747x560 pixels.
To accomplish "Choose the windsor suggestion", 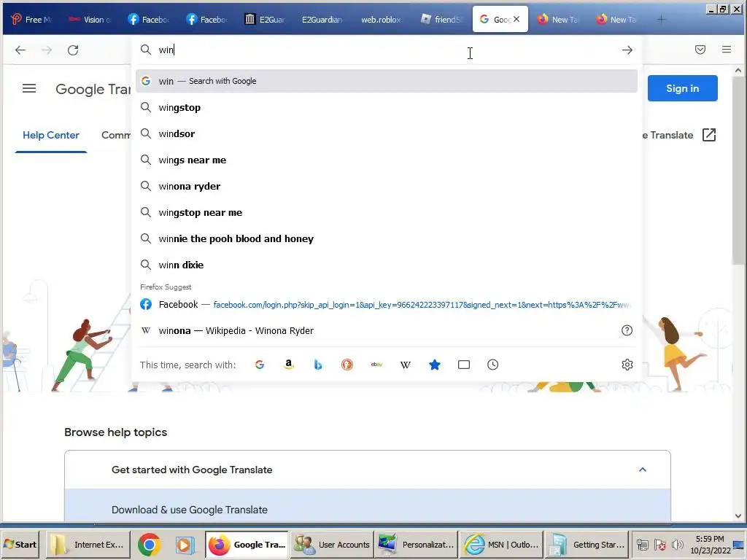I will [387, 134].
